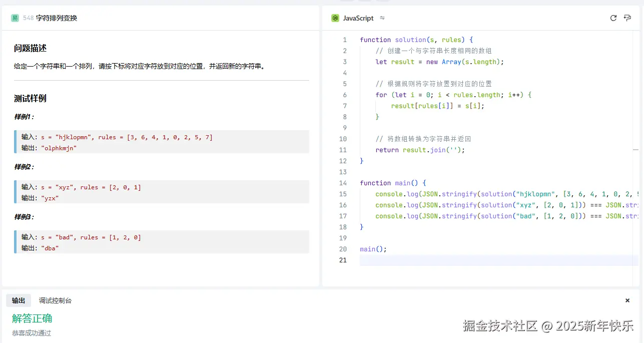Click the 'return result.join' code line
The image size is (644, 343).
(x=420, y=150)
